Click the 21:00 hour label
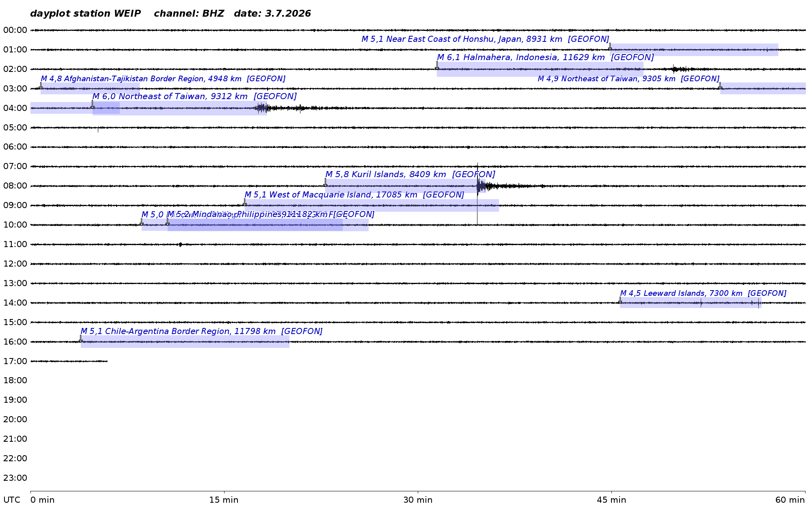The width and height of the screenshot is (812, 508). click(x=15, y=439)
